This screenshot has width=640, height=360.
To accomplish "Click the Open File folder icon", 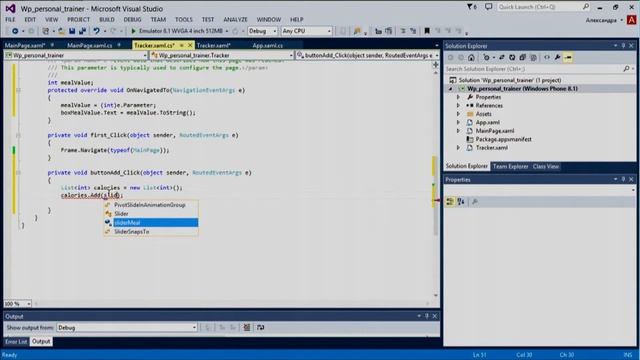I will click(61, 31).
